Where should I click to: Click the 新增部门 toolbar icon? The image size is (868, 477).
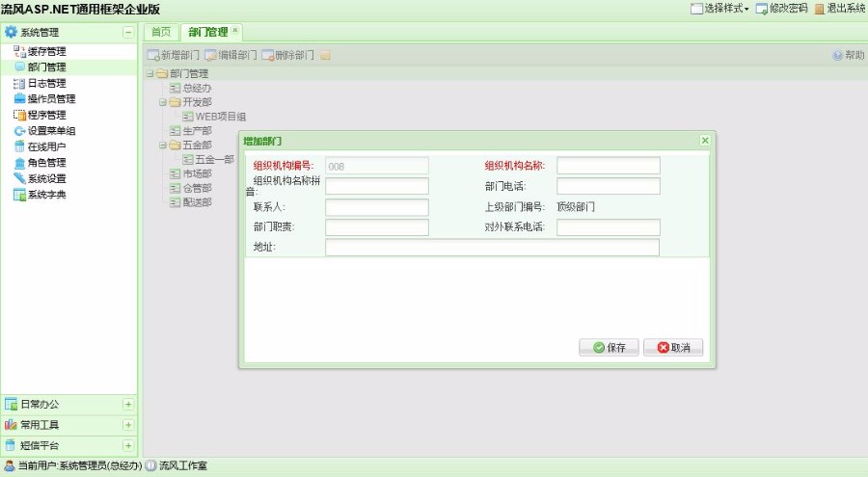153,55
